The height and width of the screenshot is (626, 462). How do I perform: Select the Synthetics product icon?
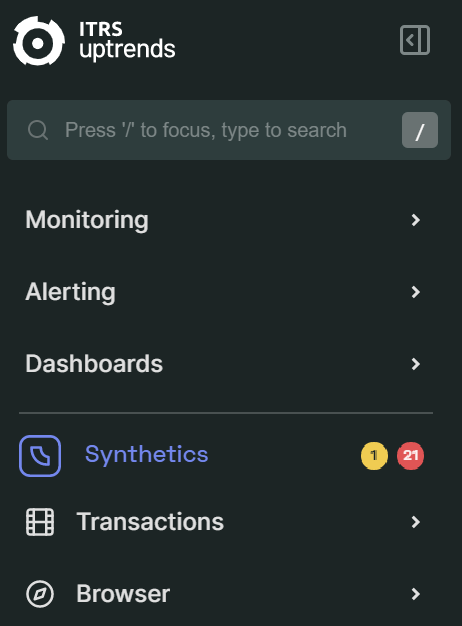[x=40, y=456]
